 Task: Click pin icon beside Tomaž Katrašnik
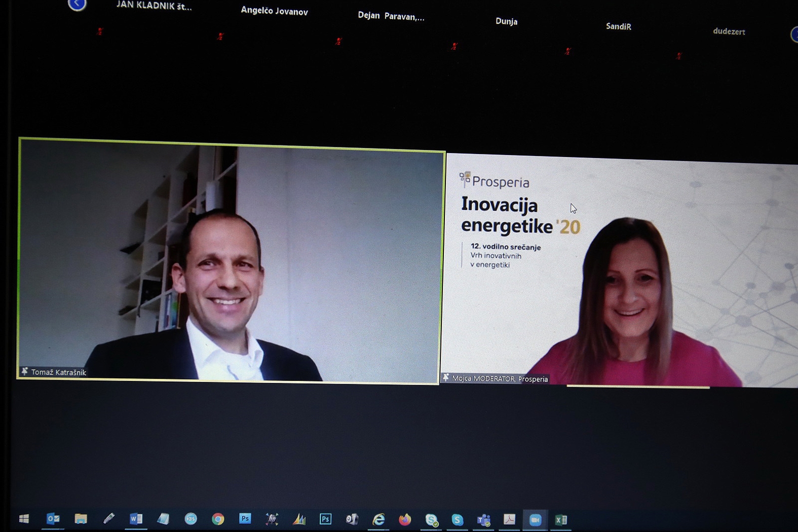point(24,371)
